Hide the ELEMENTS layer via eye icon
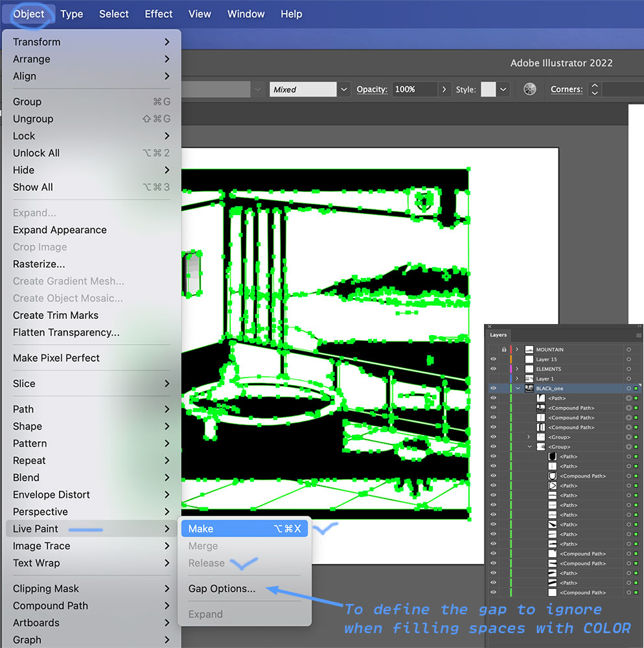This screenshot has height=648, width=644. click(x=493, y=369)
